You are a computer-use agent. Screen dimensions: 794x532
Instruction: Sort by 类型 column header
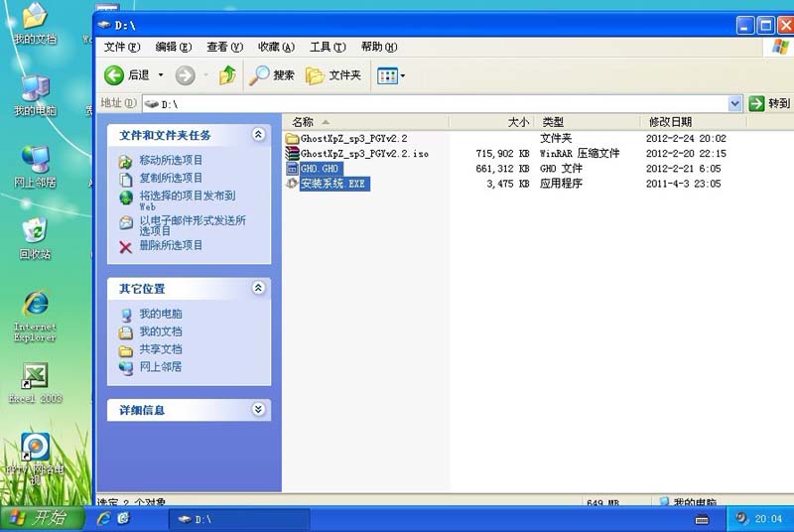587,122
